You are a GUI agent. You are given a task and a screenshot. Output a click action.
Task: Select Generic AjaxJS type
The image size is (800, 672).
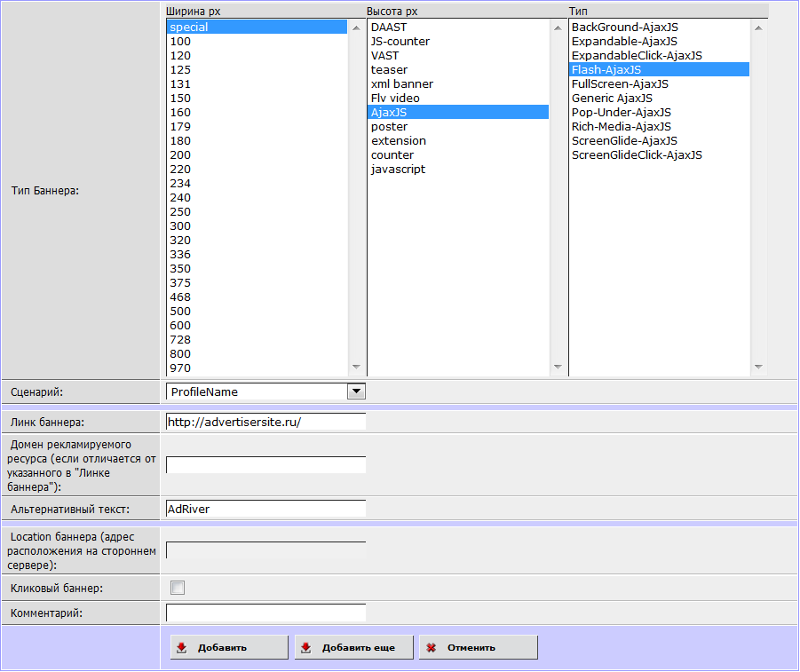(659, 98)
